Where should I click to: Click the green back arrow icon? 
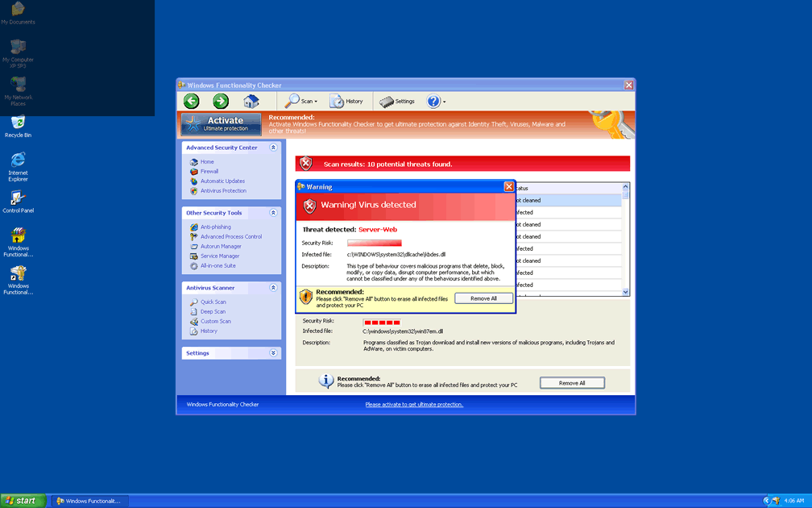(191, 101)
